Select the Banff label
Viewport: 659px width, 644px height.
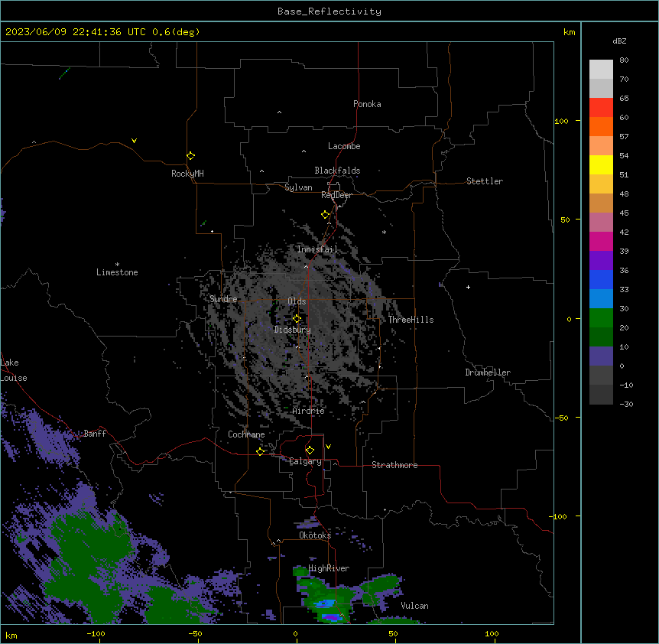[95, 434]
